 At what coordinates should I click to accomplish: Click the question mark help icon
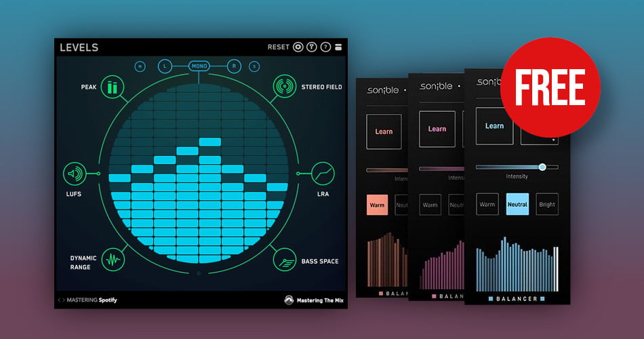point(325,47)
